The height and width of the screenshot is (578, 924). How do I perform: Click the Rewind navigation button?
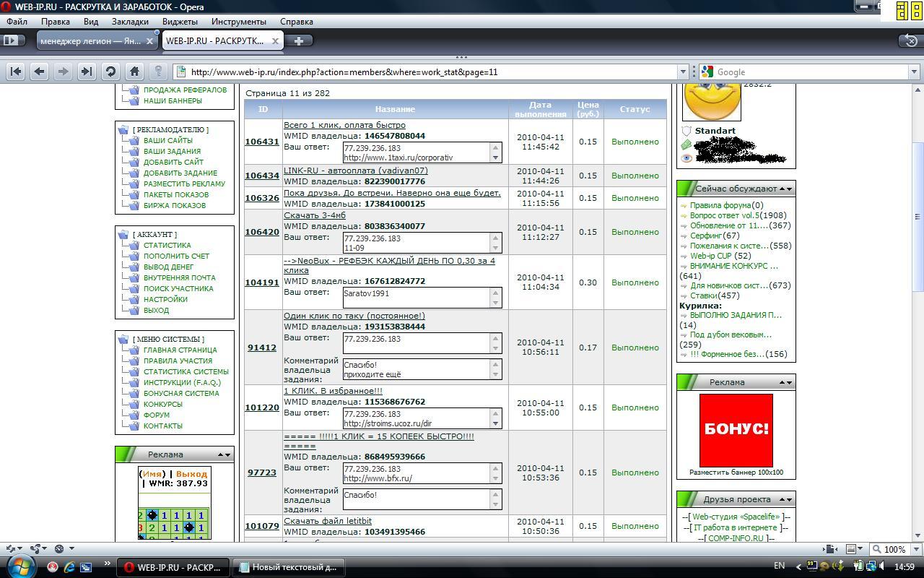click(x=16, y=72)
